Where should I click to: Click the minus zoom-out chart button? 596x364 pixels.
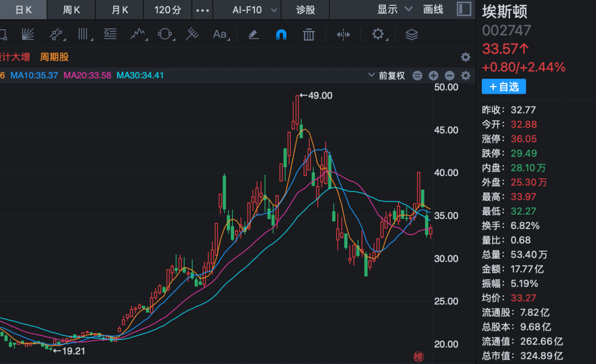point(449,76)
